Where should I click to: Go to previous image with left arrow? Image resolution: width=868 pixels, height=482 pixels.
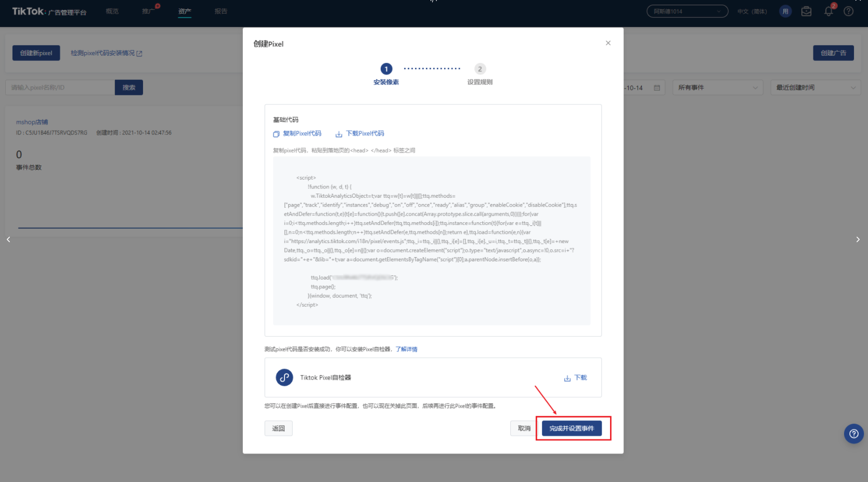tap(8, 239)
